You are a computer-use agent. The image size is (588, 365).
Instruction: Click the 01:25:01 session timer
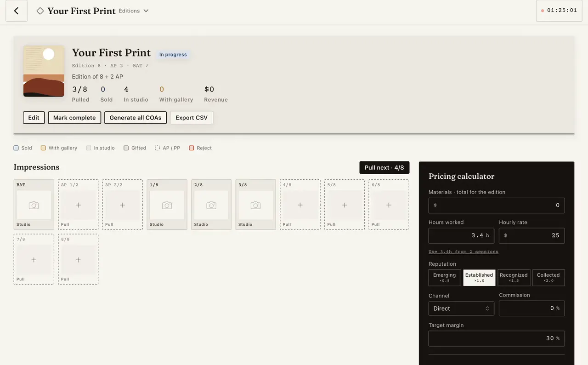point(559,10)
